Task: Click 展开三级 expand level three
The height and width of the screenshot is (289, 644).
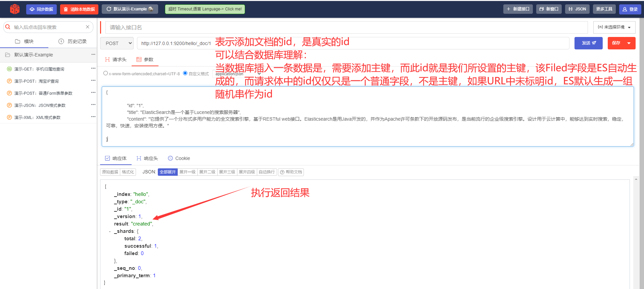Action: coord(227,172)
